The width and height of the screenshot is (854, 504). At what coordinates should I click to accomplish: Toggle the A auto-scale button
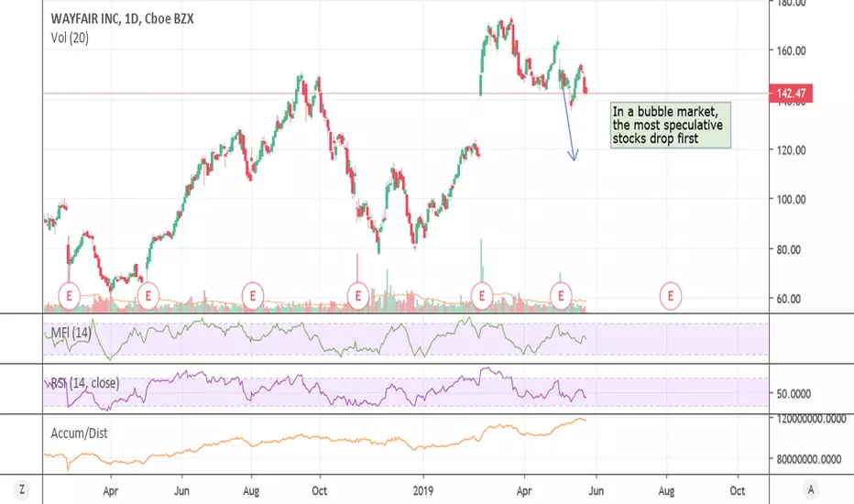click(811, 489)
